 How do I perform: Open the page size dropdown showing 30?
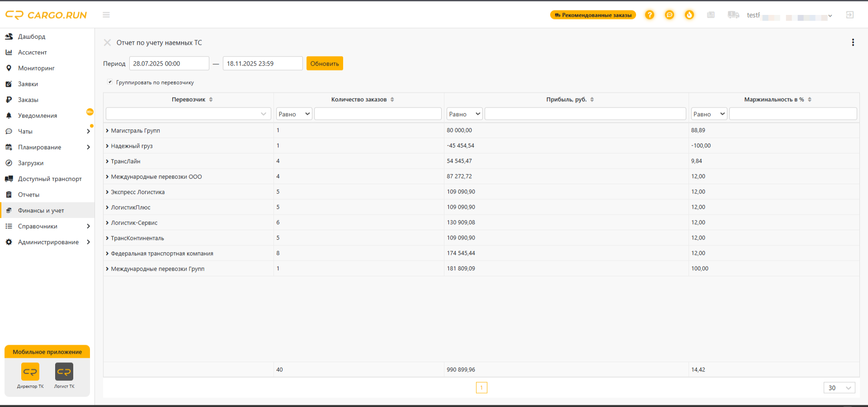840,388
